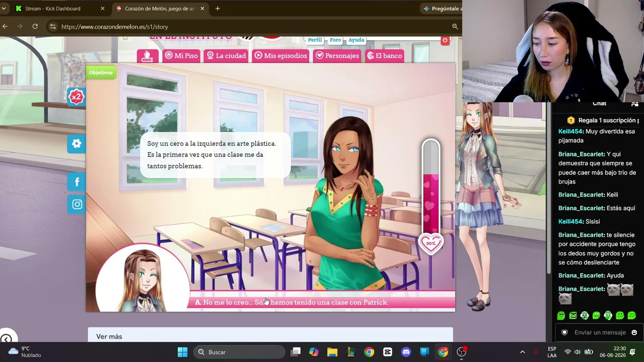Open the Ayuda link
Screen dimensions: 644x362
(356, 40)
